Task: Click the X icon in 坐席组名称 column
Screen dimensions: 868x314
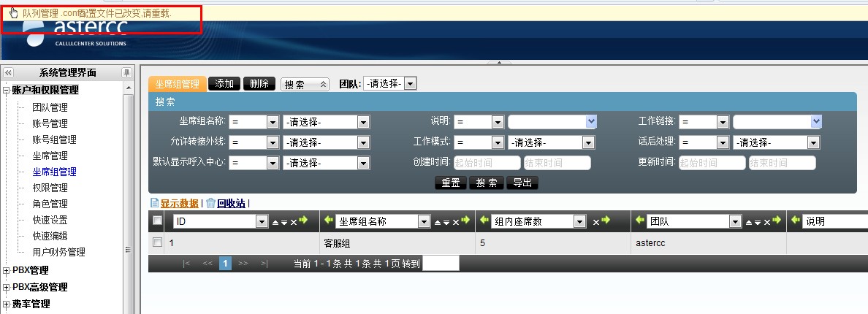Action: [x=456, y=222]
